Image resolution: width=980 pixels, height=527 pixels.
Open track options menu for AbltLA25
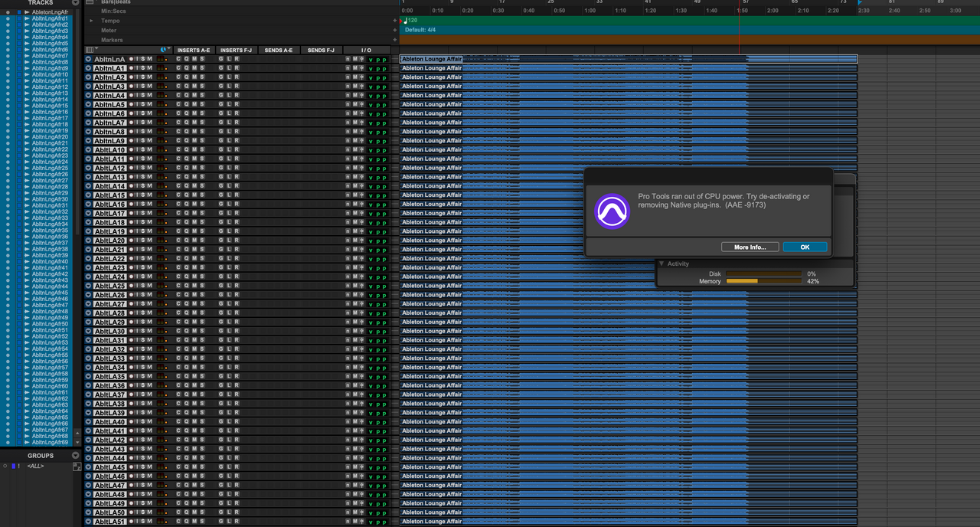pyautogui.click(x=89, y=286)
